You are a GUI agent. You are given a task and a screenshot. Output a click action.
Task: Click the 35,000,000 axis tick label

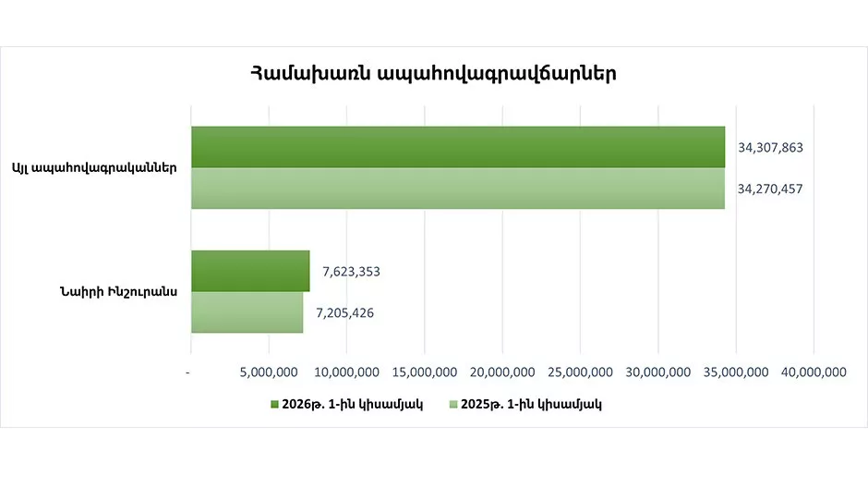point(736,372)
